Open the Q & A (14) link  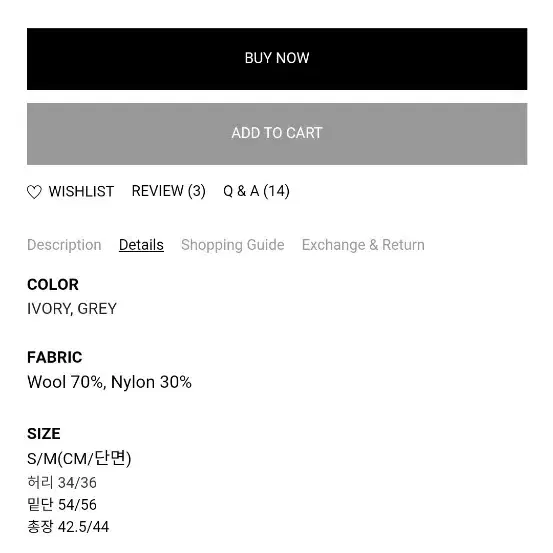256,191
